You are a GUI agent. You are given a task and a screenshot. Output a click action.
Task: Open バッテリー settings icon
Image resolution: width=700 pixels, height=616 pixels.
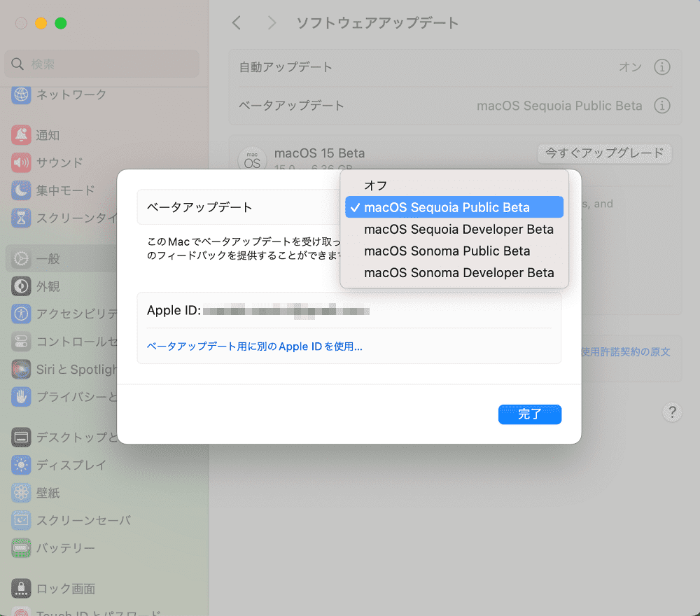click(x=21, y=548)
